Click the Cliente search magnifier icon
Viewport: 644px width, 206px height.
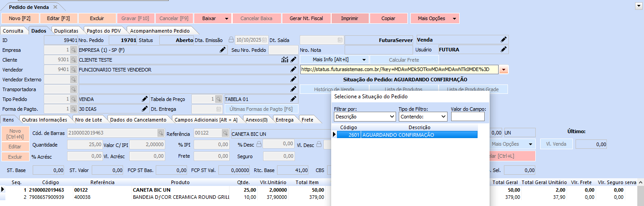pyautogui.click(x=73, y=60)
